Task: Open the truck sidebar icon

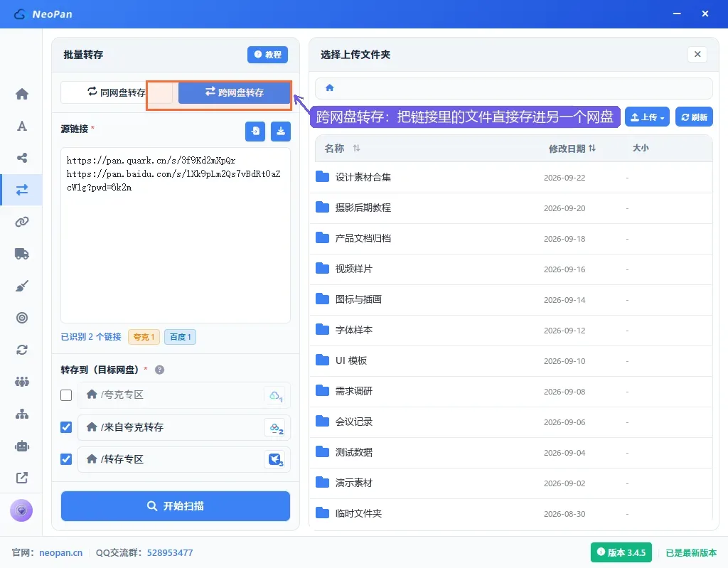Action: click(22, 254)
